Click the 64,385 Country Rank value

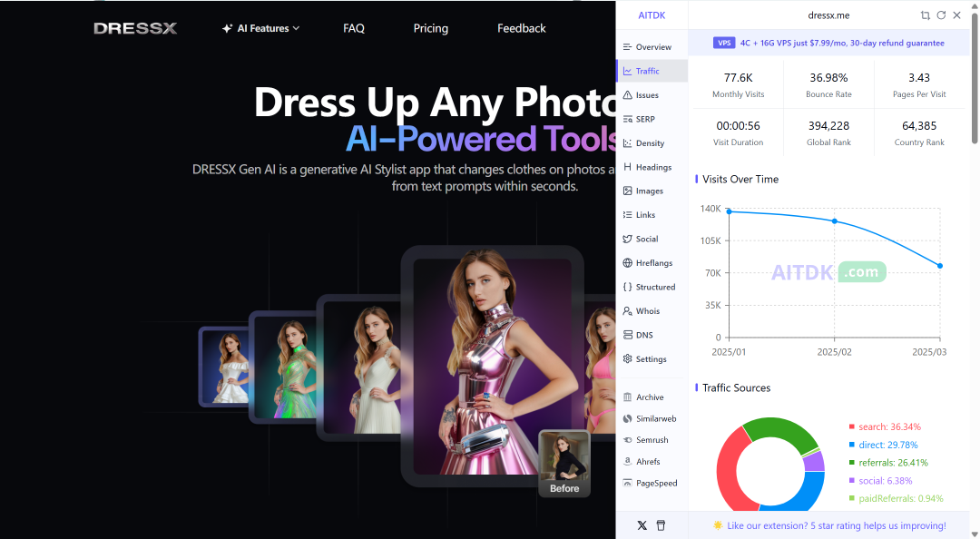pos(919,126)
